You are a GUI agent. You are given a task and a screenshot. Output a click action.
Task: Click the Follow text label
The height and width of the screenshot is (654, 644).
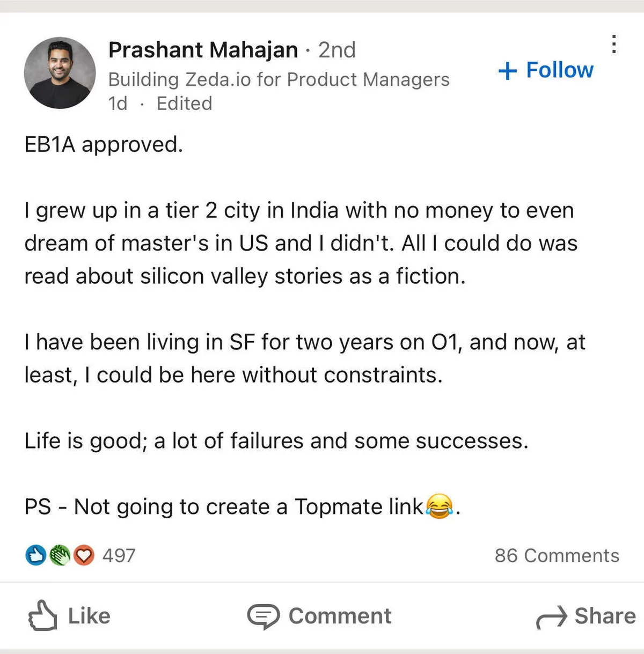pyautogui.click(x=560, y=70)
